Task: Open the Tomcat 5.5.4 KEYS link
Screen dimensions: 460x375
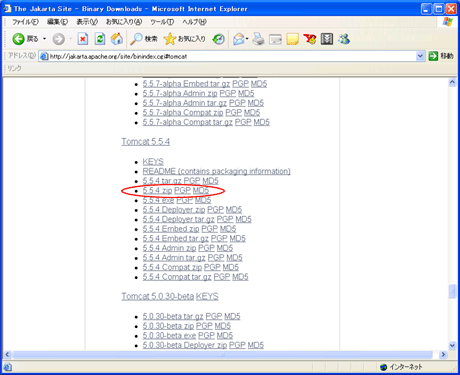Action: [153, 162]
